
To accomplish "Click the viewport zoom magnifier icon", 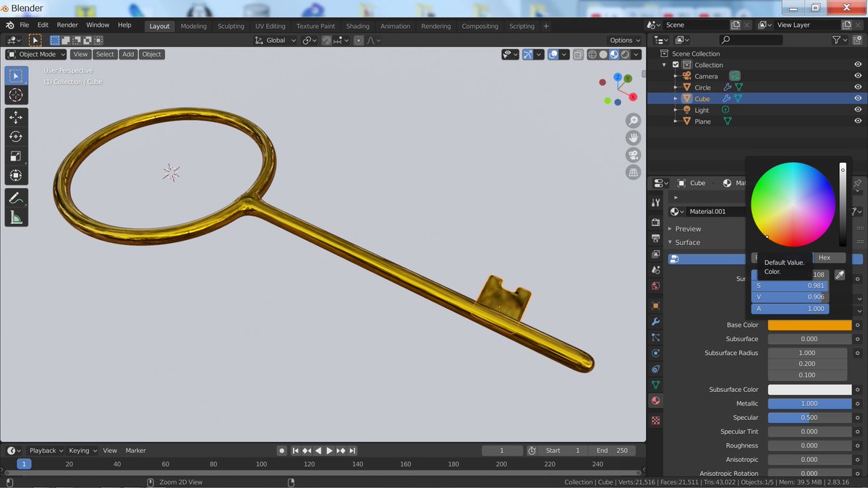I will click(634, 120).
